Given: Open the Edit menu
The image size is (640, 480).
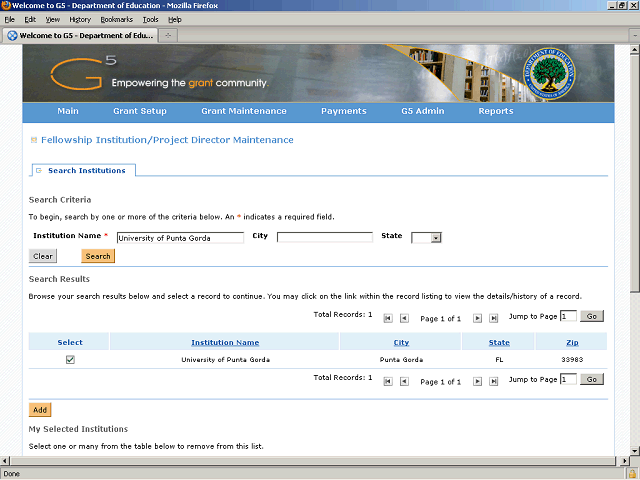Looking at the screenshot, I should 30,20.
